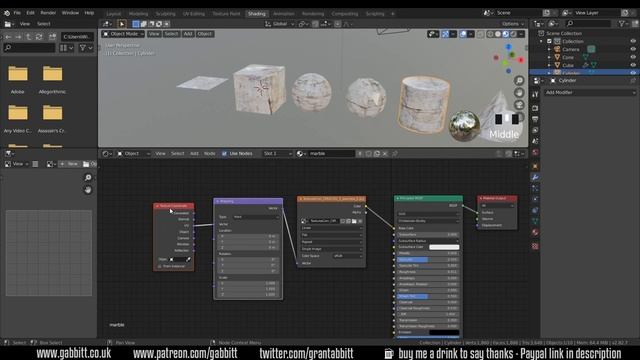This screenshot has height=360, width=640.
Task: Open the Allegorithmic folder
Action: point(52,79)
